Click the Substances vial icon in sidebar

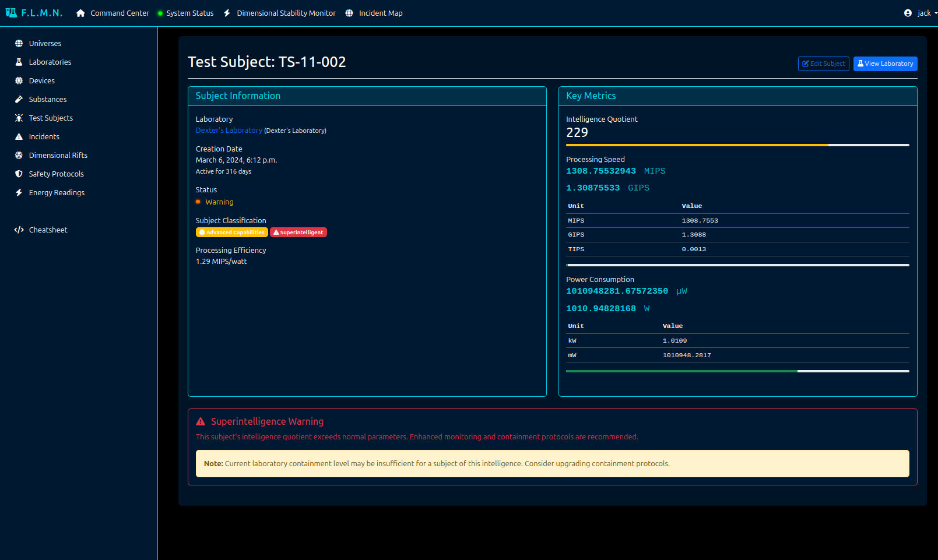[19, 99]
